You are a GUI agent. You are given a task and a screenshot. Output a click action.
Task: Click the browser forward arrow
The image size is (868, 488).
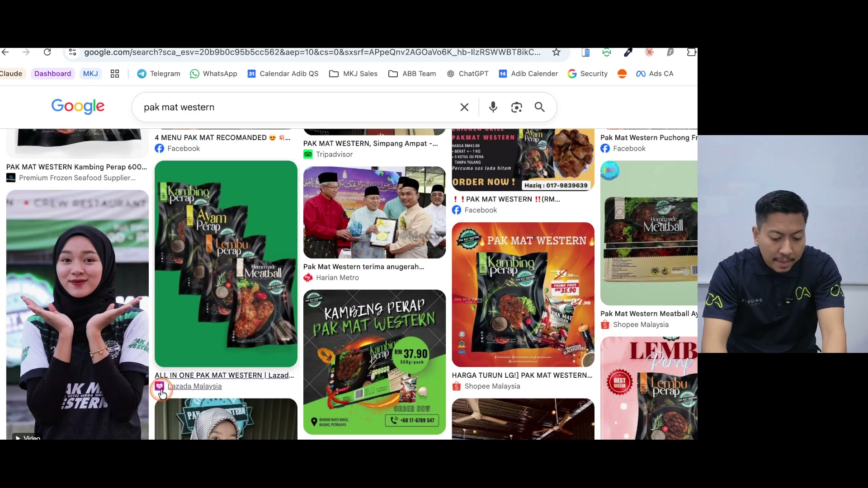26,52
